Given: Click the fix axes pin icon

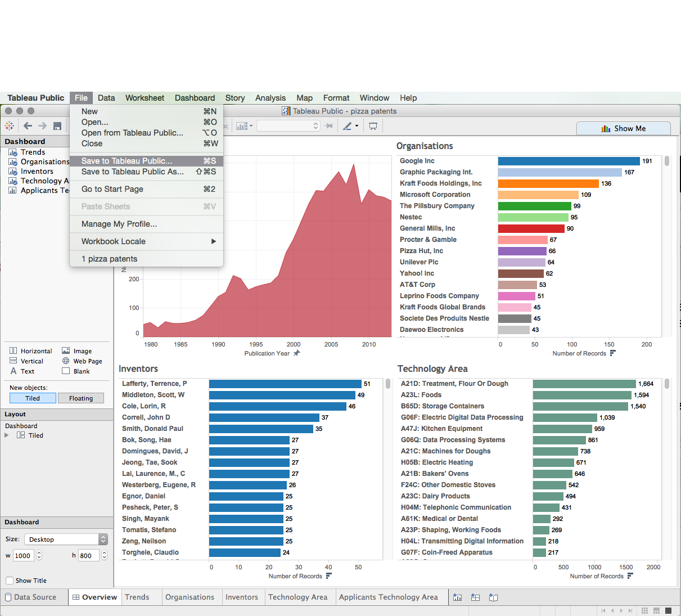Looking at the screenshot, I should (329, 126).
